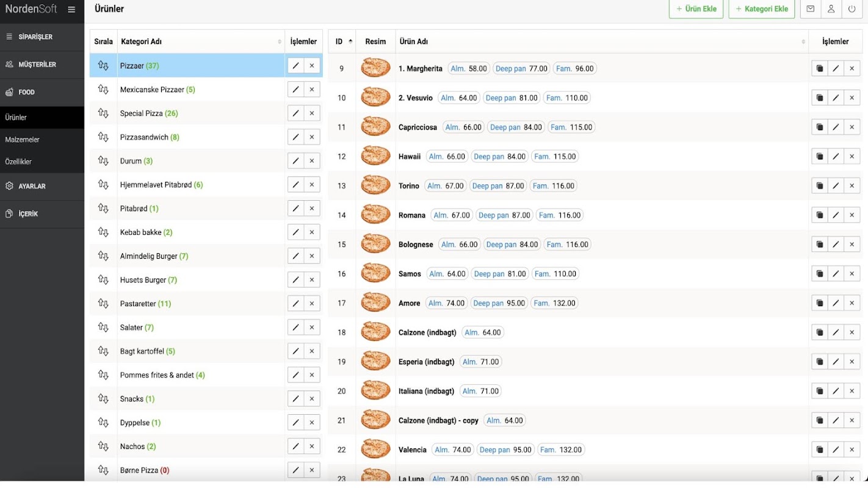Select the Dyppelse (1) category

coord(140,423)
